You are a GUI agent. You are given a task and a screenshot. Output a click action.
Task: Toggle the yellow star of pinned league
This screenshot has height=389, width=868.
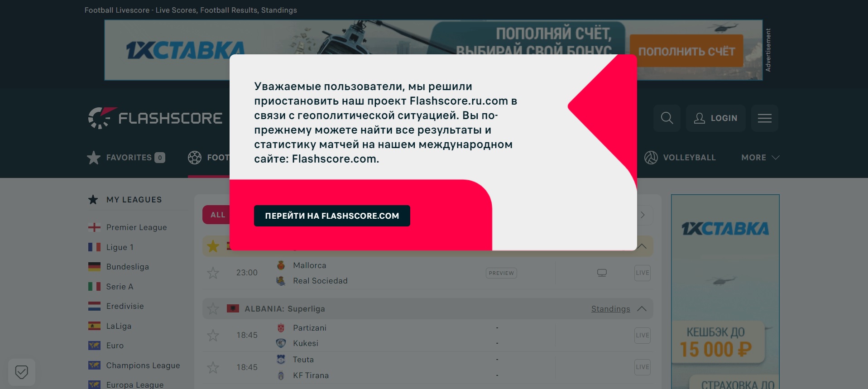tap(213, 246)
